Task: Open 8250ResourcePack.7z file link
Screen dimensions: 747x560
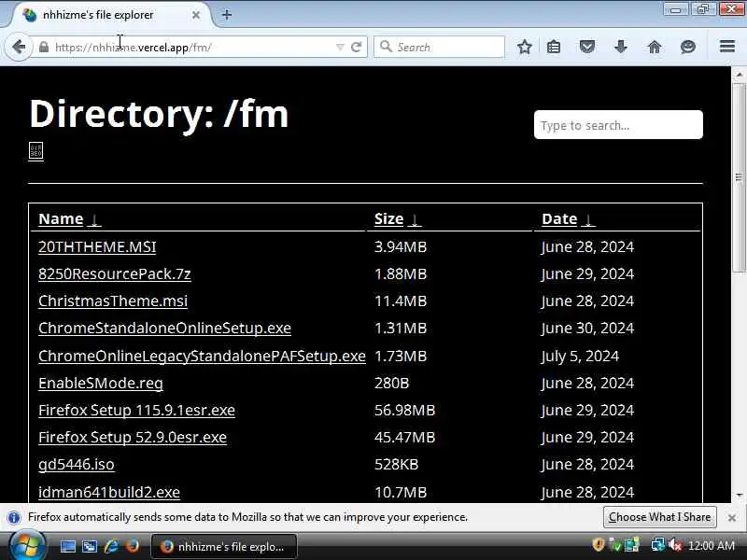Action: 115,273
